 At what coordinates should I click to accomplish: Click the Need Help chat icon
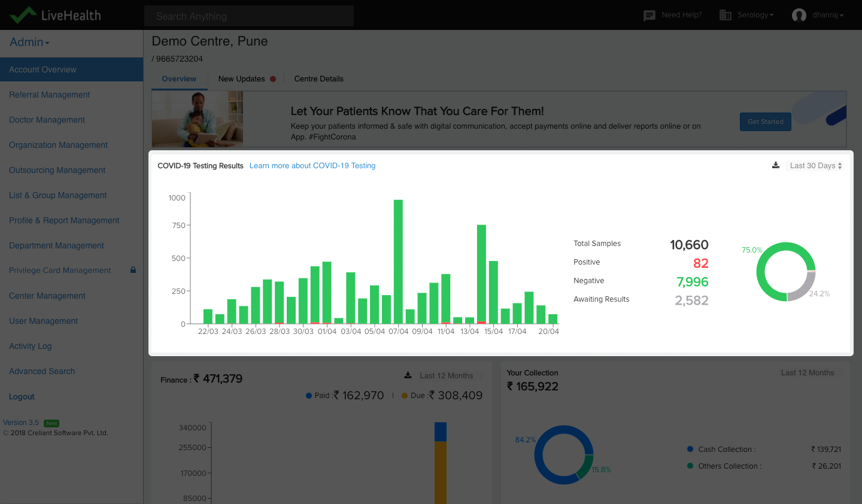(x=649, y=16)
